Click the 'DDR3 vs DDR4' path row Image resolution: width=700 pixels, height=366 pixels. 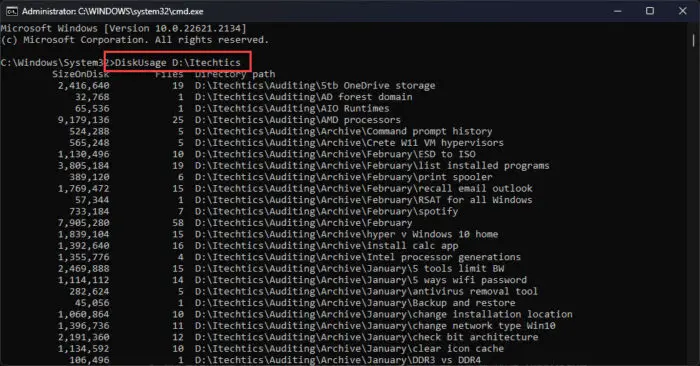338,360
